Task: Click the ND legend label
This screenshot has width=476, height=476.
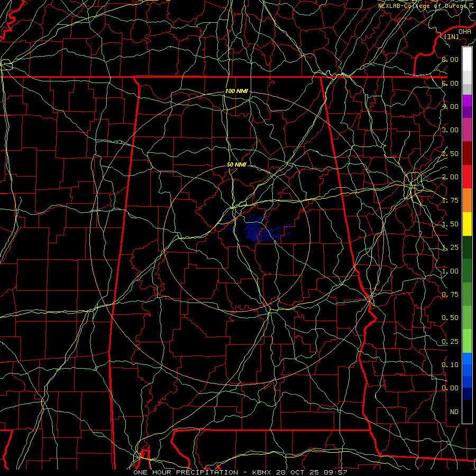Action: click(x=454, y=412)
